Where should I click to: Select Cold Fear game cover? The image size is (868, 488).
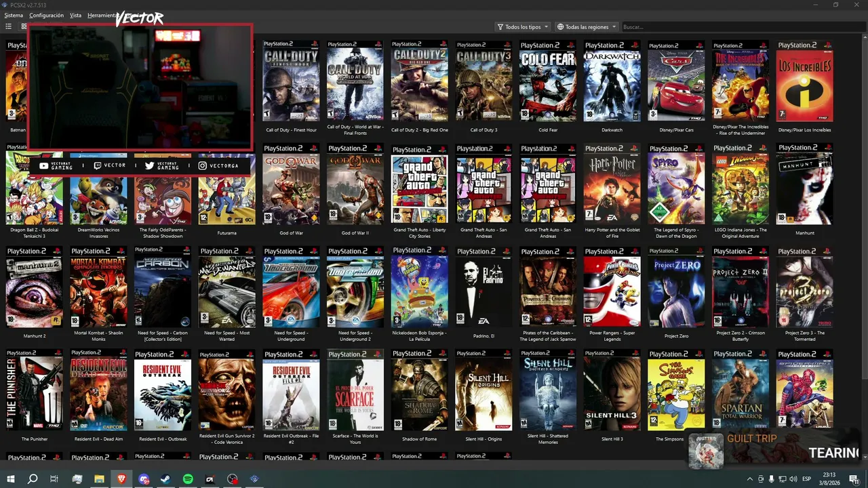[548, 81]
